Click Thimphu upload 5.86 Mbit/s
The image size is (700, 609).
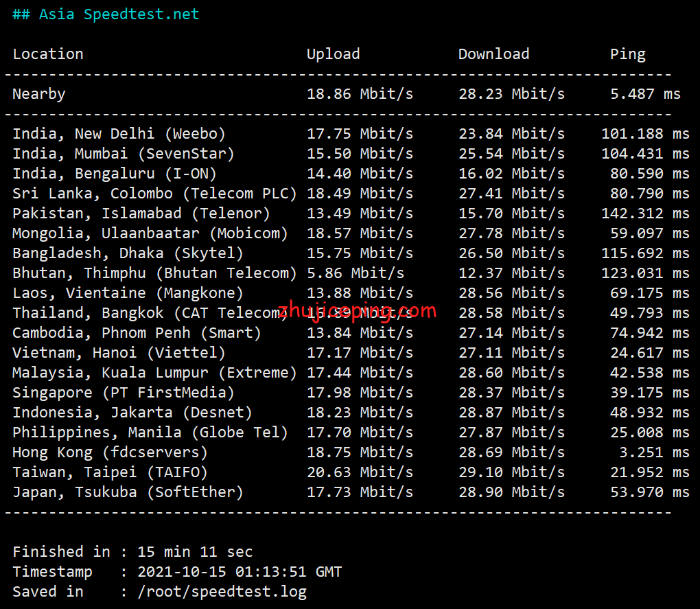(x=355, y=273)
